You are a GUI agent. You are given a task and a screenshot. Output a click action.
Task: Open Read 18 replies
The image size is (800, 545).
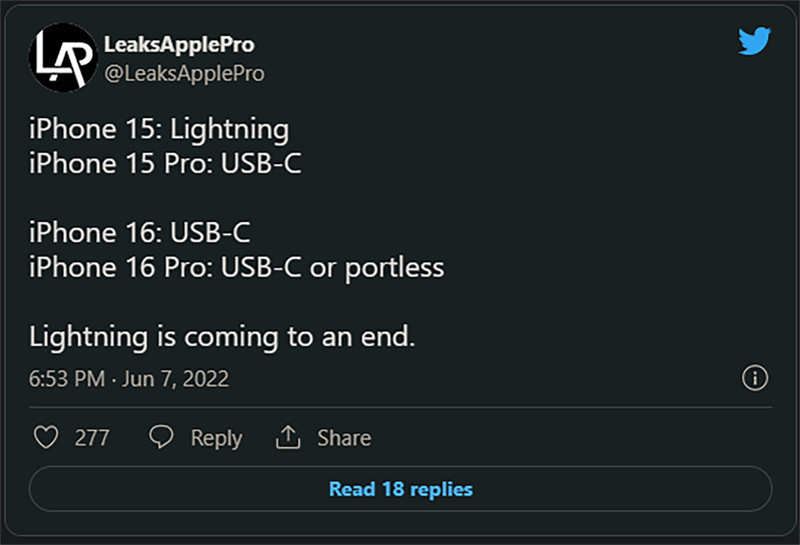click(x=401, y=489)
